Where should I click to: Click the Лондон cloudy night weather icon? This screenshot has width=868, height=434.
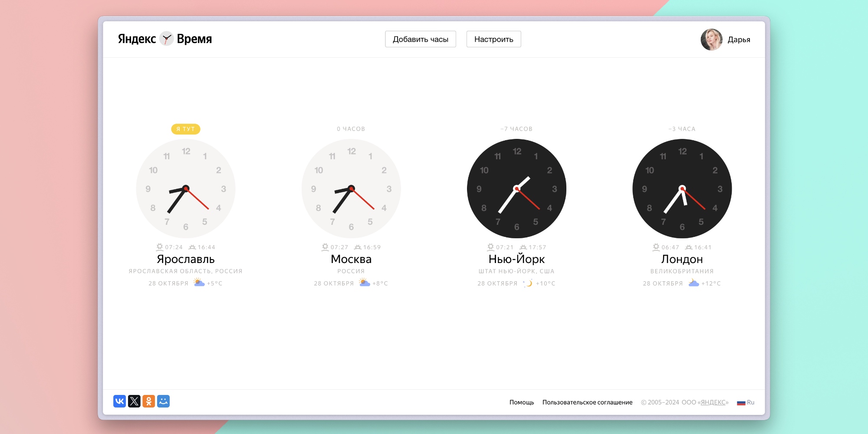point(694,283)
